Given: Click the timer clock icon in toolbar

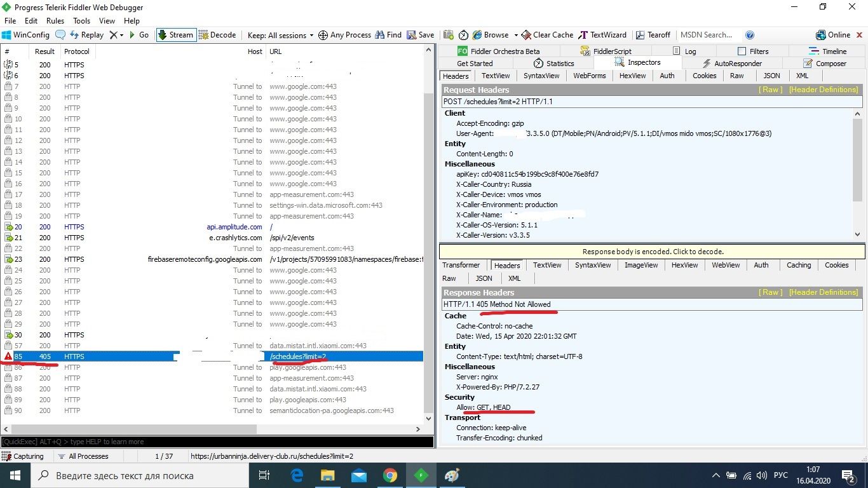Looking at the screenshot, I should point(463,35).
